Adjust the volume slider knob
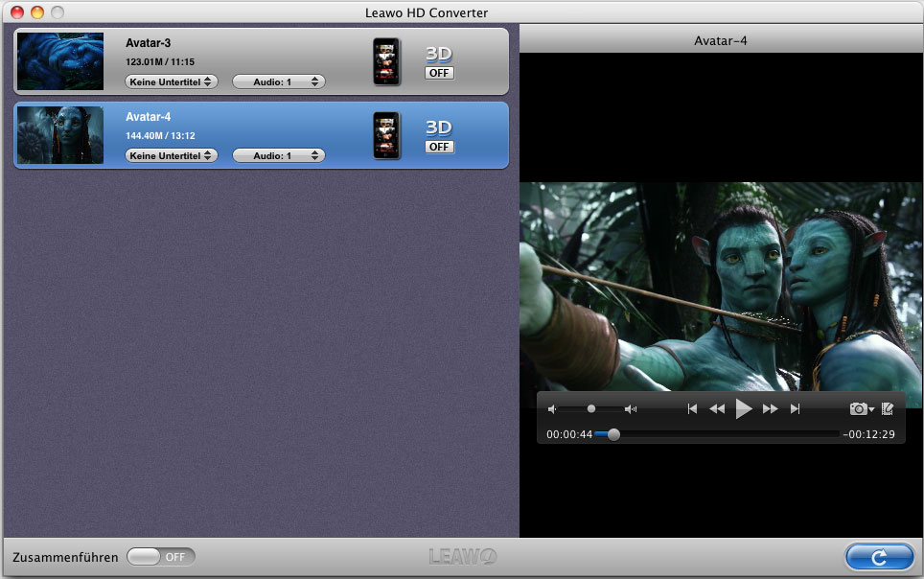924x579 pixels. (591, 409)
